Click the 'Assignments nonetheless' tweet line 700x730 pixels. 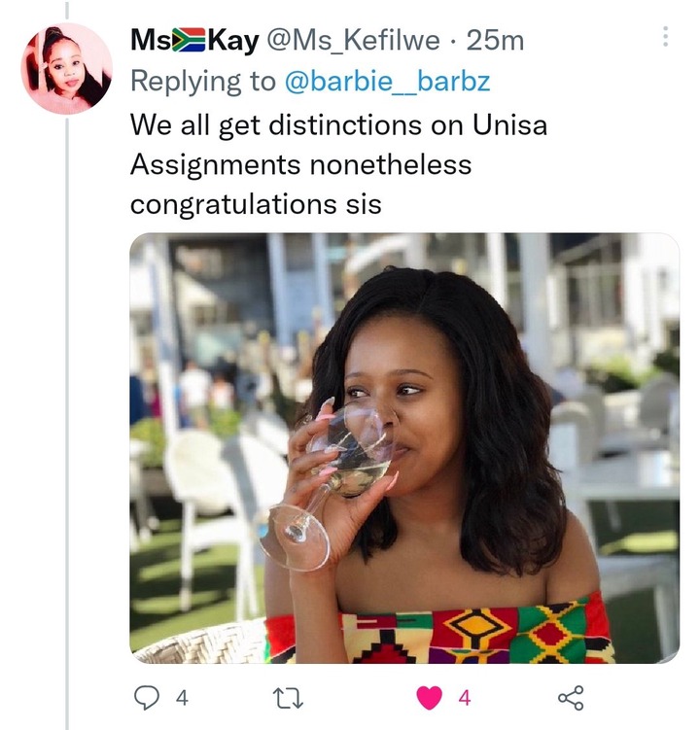pyautogui.click(x=300, y=165)
